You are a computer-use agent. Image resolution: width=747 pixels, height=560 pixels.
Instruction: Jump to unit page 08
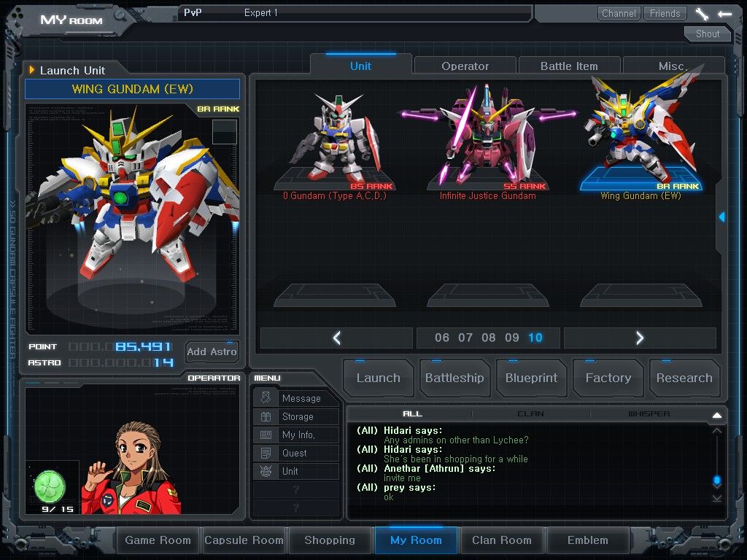(x=488, y=338)
